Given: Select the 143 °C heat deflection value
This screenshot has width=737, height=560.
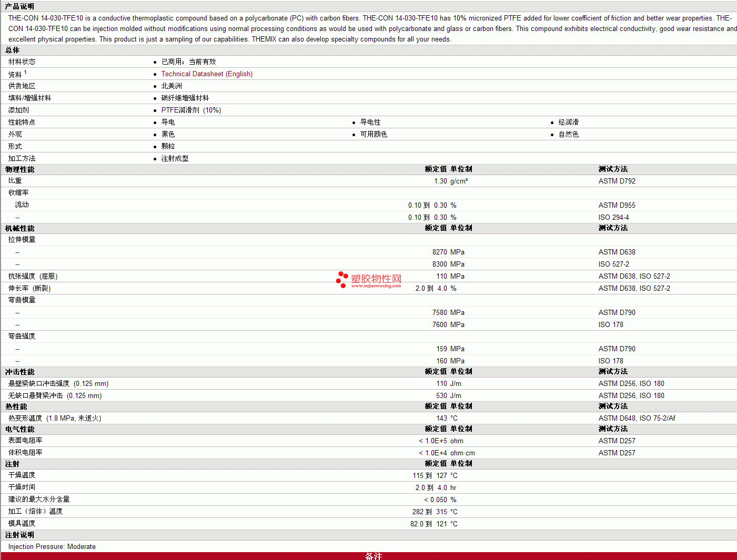Looking at the screenshot, I should pyautogui.click(x=447, y=419).
